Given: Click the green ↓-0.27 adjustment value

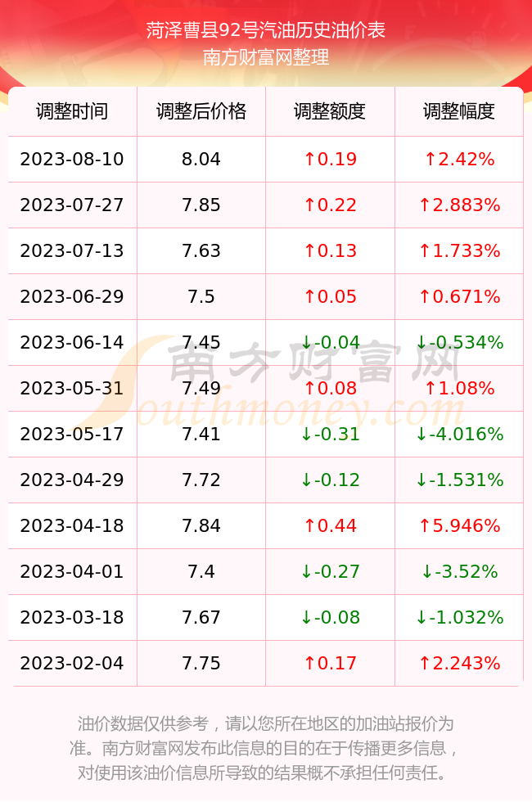Looking at the screenshot, I should [x=330, y=571].
